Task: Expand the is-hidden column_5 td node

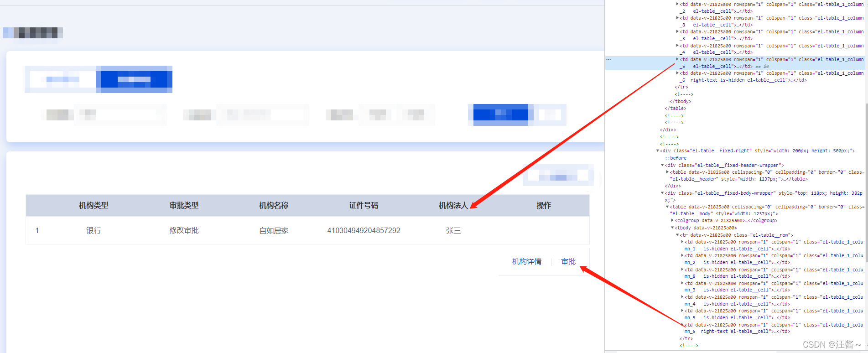Action: 682,311
